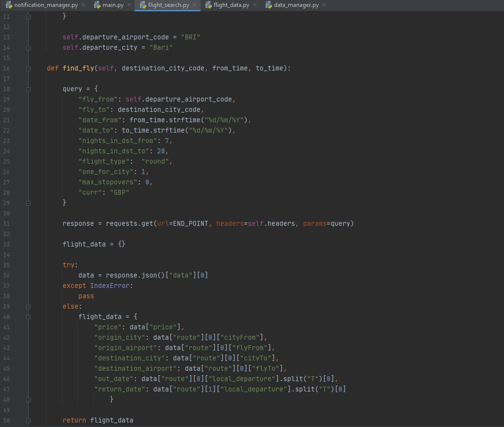Screen dimensions: 504x427
Task: Collapse the else block fold marker on line 39
Action: (x=28, y=307)
